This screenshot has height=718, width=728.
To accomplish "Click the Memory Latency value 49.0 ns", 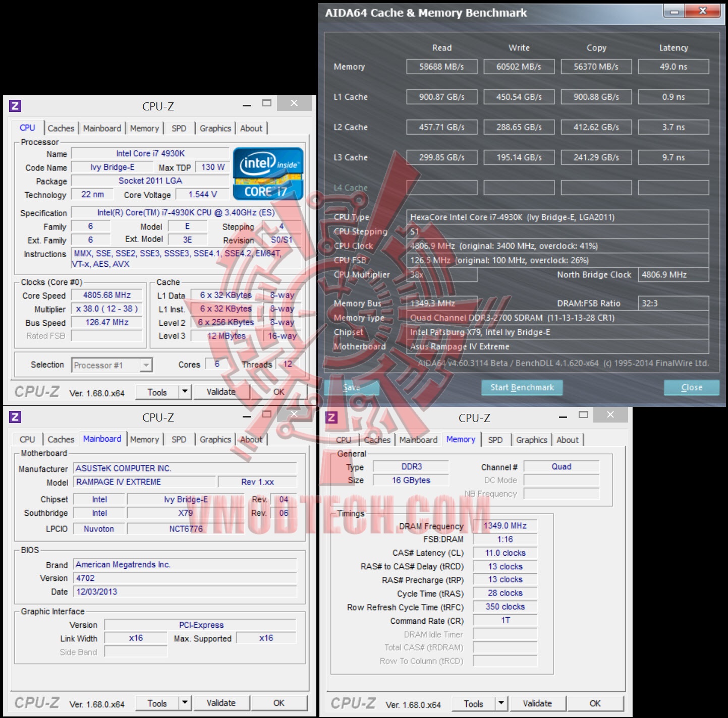I will [674, 67].
